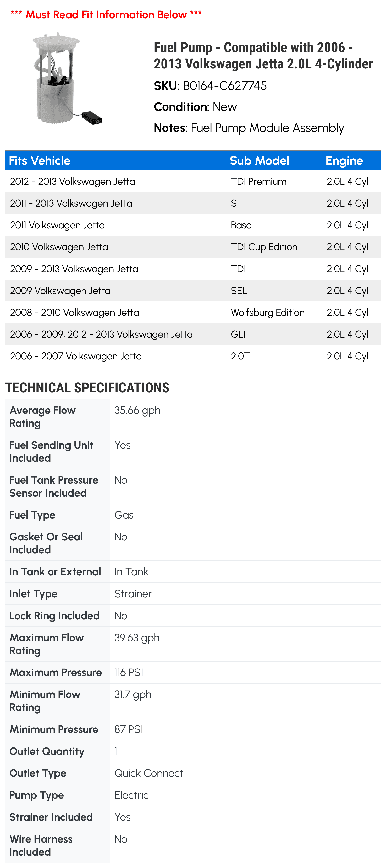Click the GLI sub model row

[x=193, y=334]
